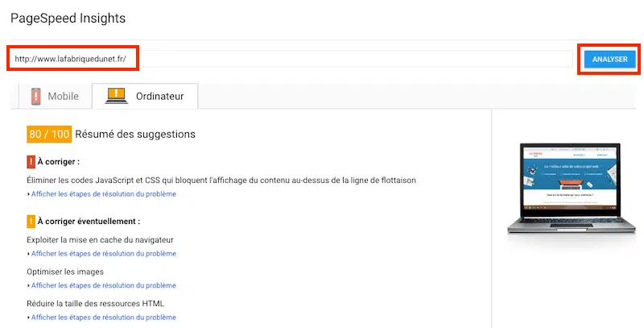This screenshot has width=644, height=328.
Task: Show resolution steps for browser caching
Action: (x=103, y=254)
